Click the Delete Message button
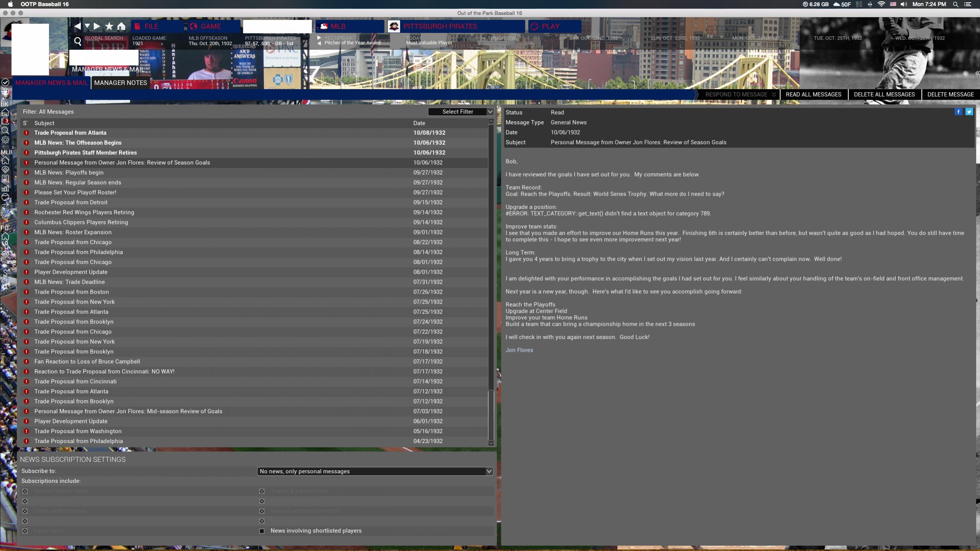The height and width of the screenshot is (551, 980). (950, 94)
